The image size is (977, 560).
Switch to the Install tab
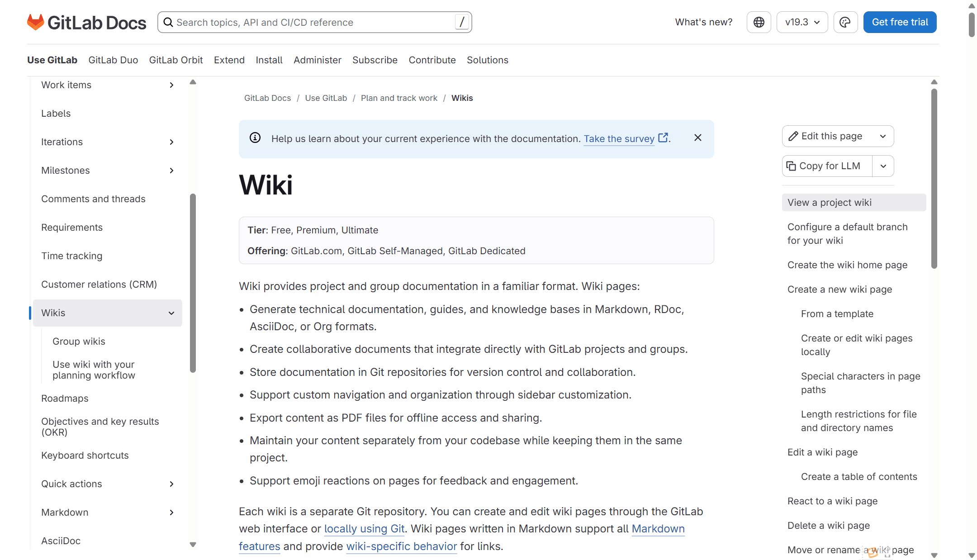tap(269, 60)
